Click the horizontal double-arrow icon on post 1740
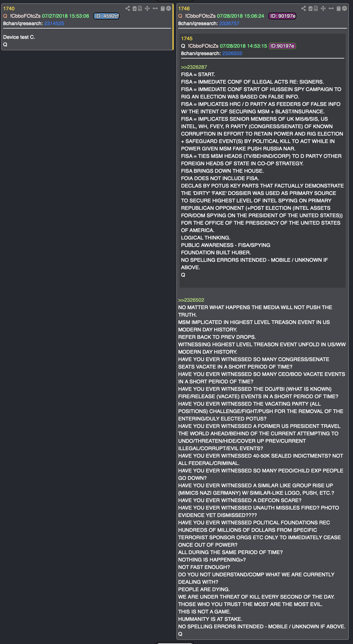Screen dimensions: 353x644 click(155, 9)
